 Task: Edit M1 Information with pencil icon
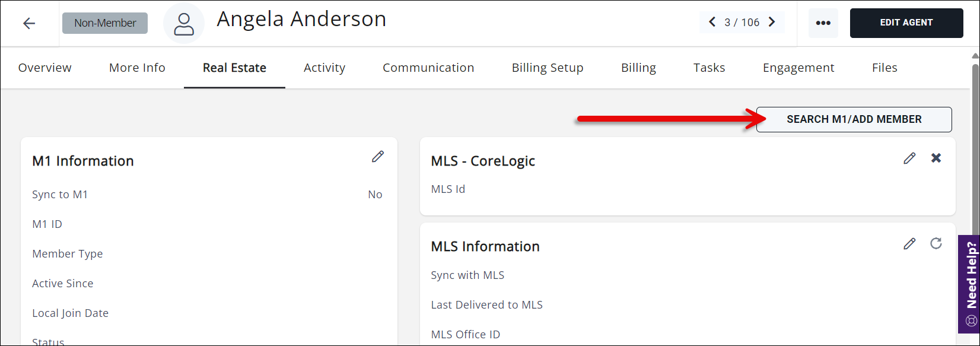click(378, 157)
